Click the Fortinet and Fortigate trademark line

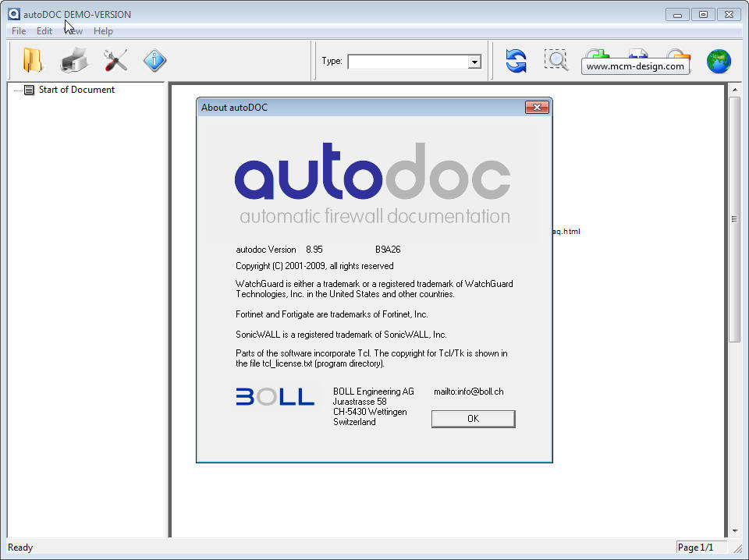332,314
